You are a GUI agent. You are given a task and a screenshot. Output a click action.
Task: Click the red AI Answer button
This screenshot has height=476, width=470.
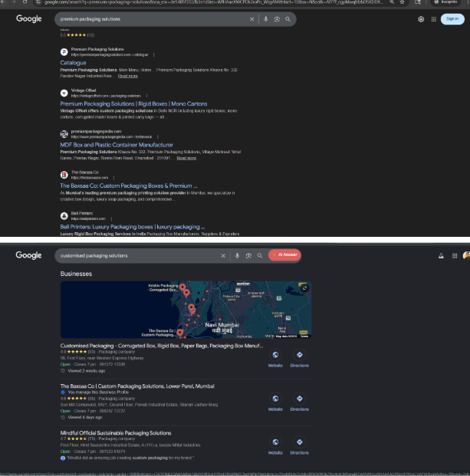(284, 255)
